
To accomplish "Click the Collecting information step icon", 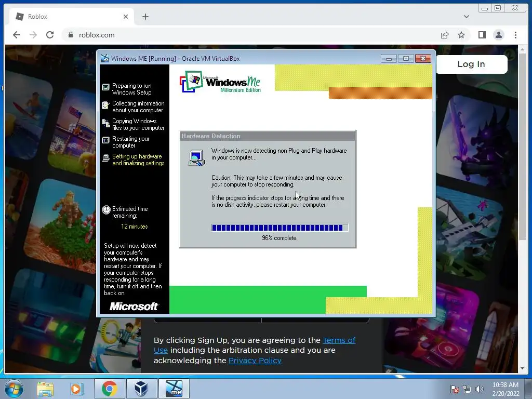I will pos(105,105).
